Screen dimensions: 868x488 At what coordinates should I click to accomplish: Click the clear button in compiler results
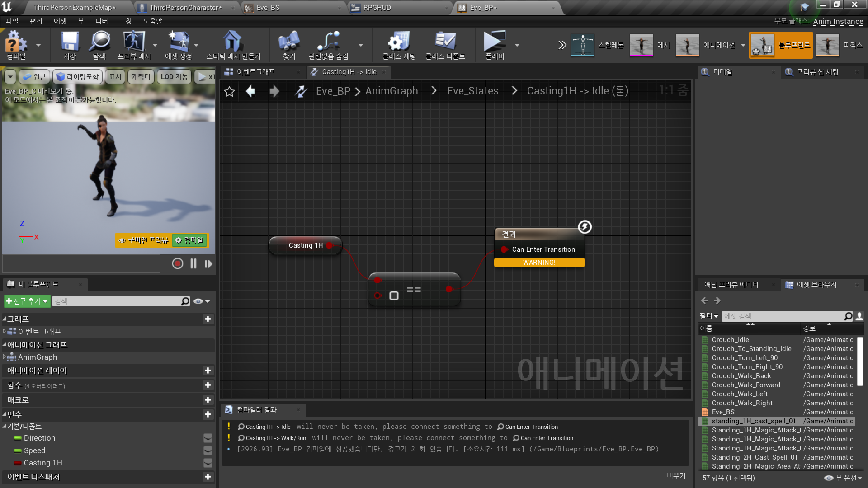pyautogui.click(x=676, y=475)
